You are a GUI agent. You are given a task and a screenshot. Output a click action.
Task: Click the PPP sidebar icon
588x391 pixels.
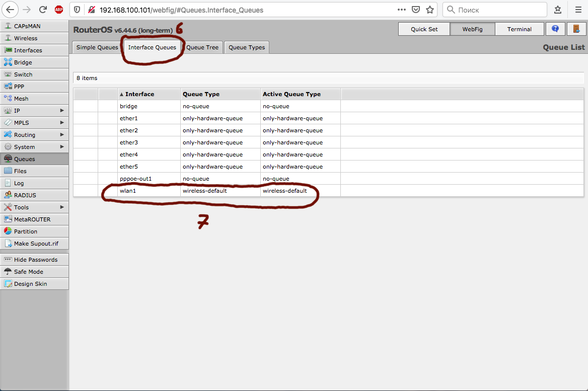[x=8, y=86]
